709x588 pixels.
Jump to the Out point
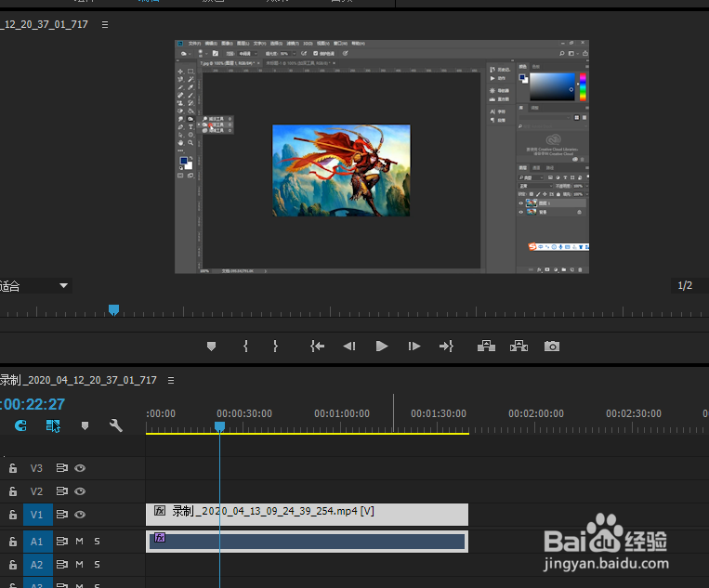click(x=446, y=346)
